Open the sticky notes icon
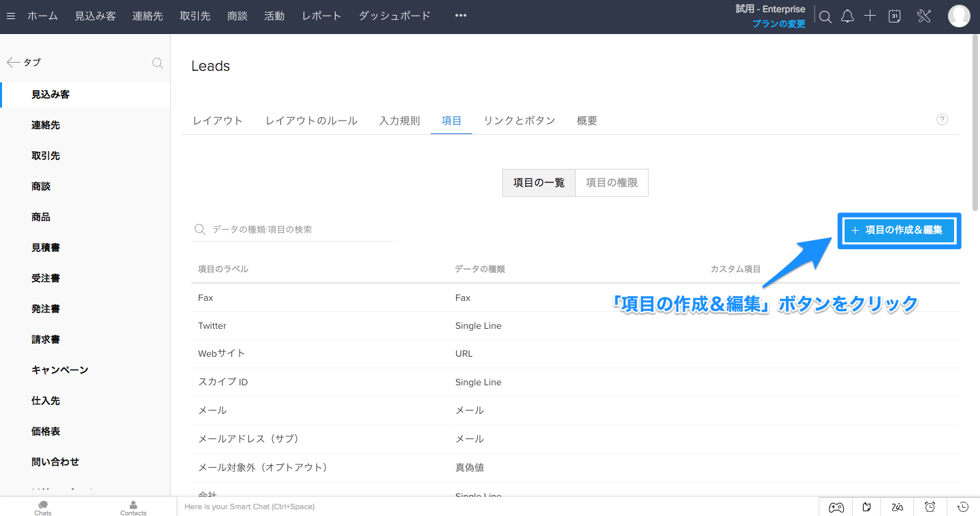Screen dimensions: 980x516 point(867,507)
